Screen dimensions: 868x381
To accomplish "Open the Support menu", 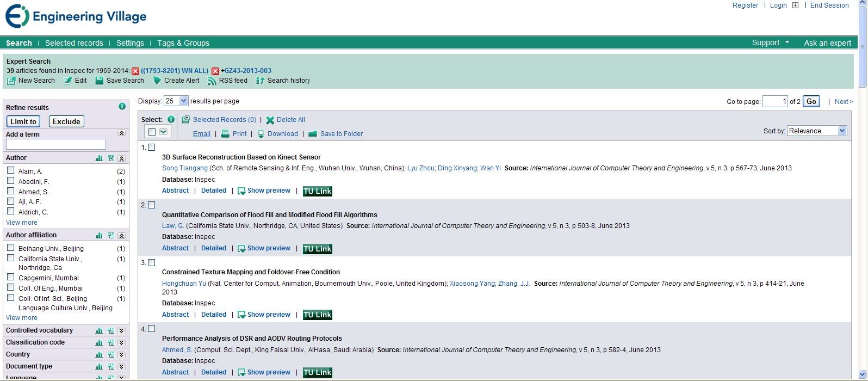I will coord(770,42).
